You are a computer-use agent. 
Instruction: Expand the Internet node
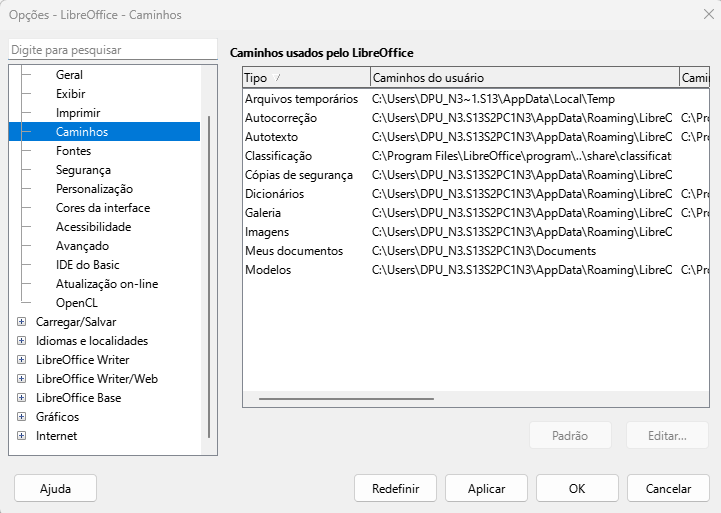coord(21,436)
